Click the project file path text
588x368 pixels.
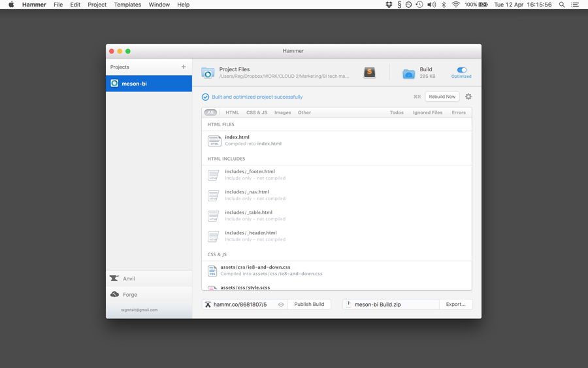(x=284, y=76)
